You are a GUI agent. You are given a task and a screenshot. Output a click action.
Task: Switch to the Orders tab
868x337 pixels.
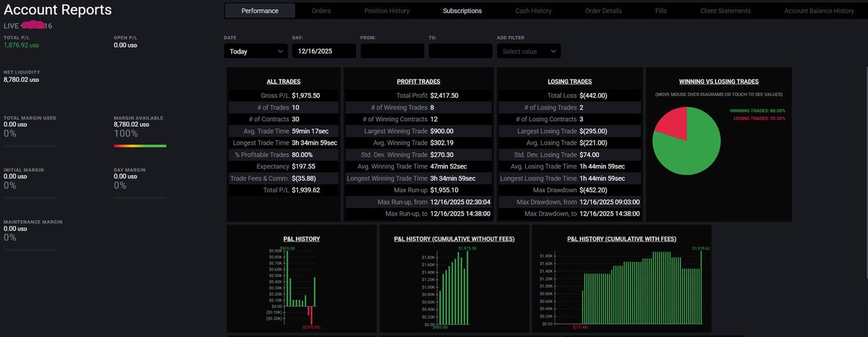click(321, 11)
